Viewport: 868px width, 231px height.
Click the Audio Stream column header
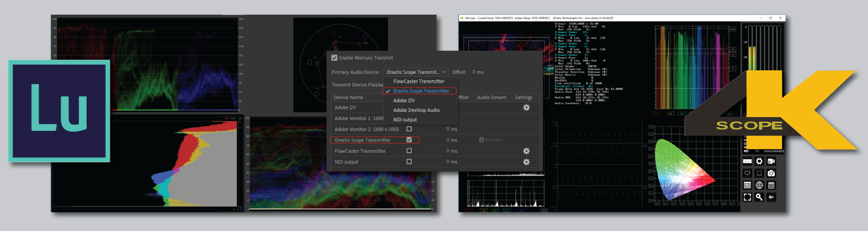[x=492, y=97]
